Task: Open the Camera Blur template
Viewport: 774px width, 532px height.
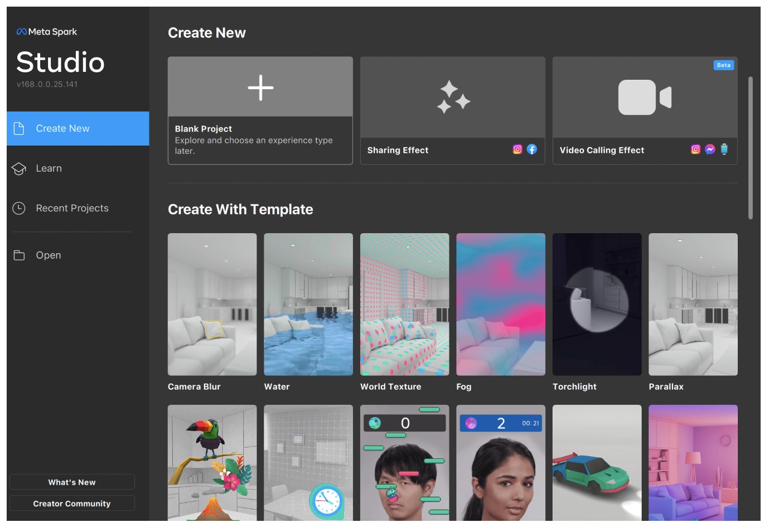Action: 212,304
